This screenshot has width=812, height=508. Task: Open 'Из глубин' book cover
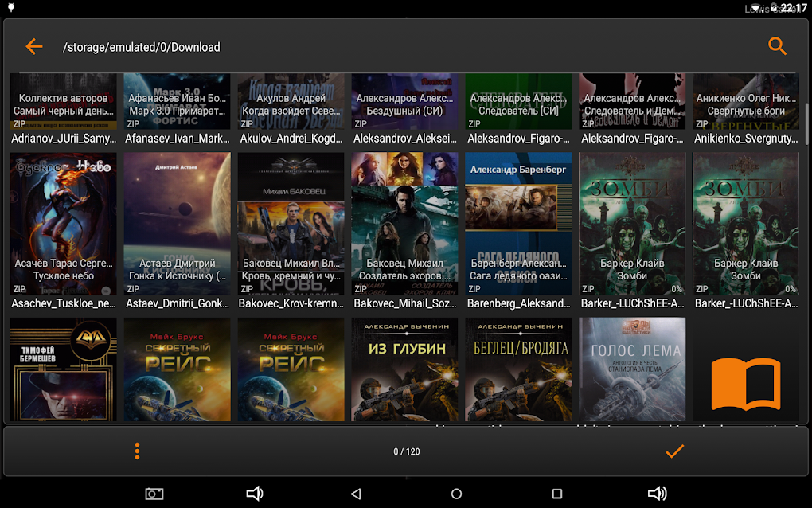[x=404, y=369]
